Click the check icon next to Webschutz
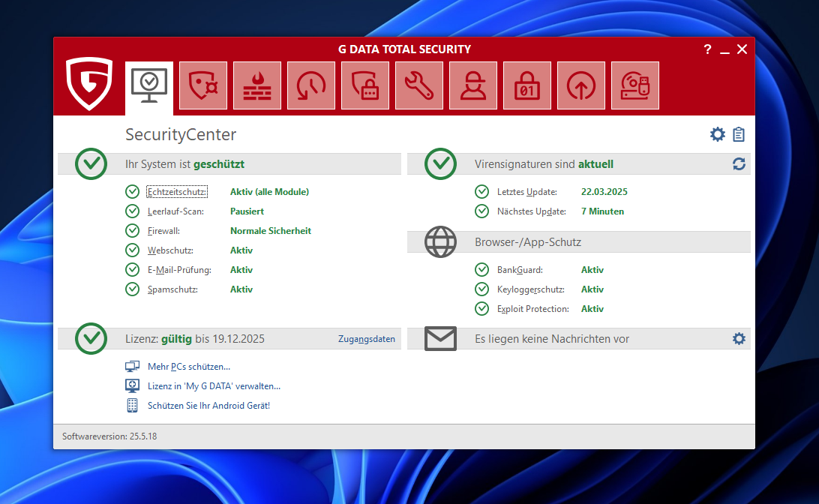 tap(132, 250)
